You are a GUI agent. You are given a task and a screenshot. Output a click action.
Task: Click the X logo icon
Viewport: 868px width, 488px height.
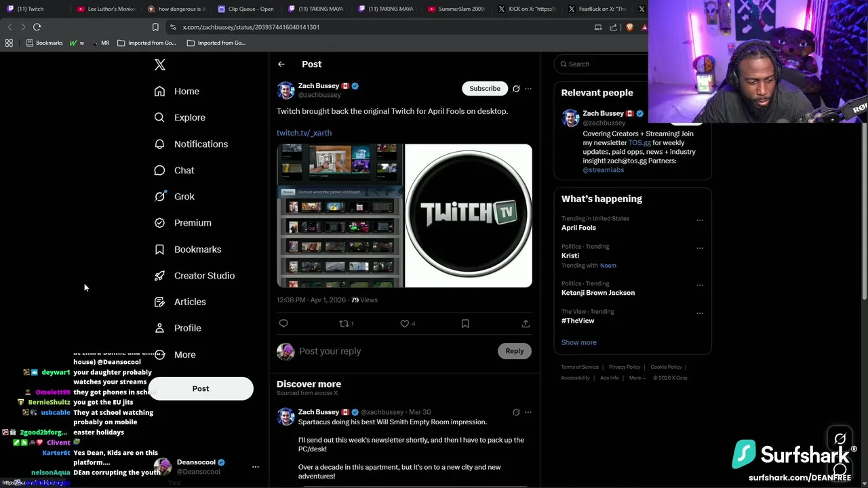click(x=160, y=64)
